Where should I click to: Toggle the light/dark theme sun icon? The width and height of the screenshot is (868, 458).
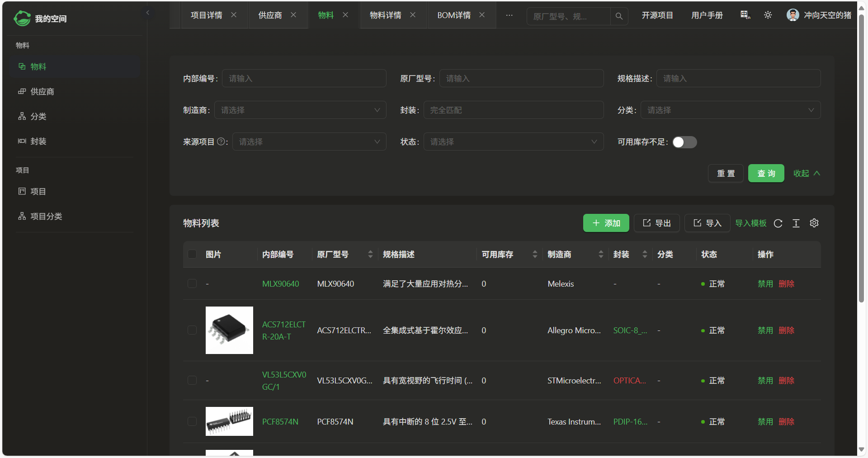click(768, 15)
